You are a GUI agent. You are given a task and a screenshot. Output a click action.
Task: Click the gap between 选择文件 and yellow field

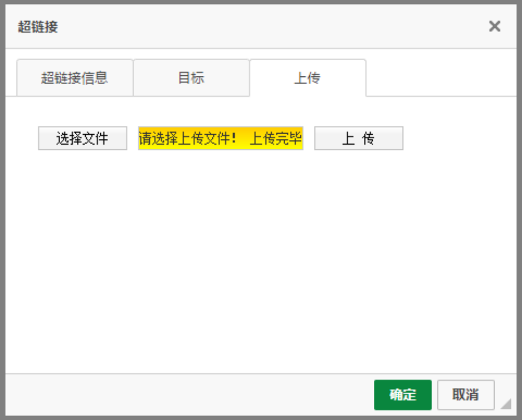pos(132,139)
